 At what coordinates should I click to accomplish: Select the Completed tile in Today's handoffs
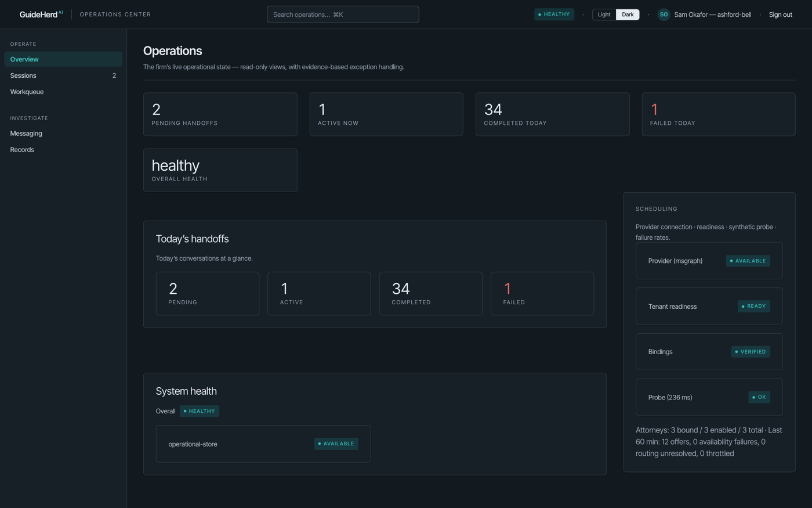(x=430, y=294)
